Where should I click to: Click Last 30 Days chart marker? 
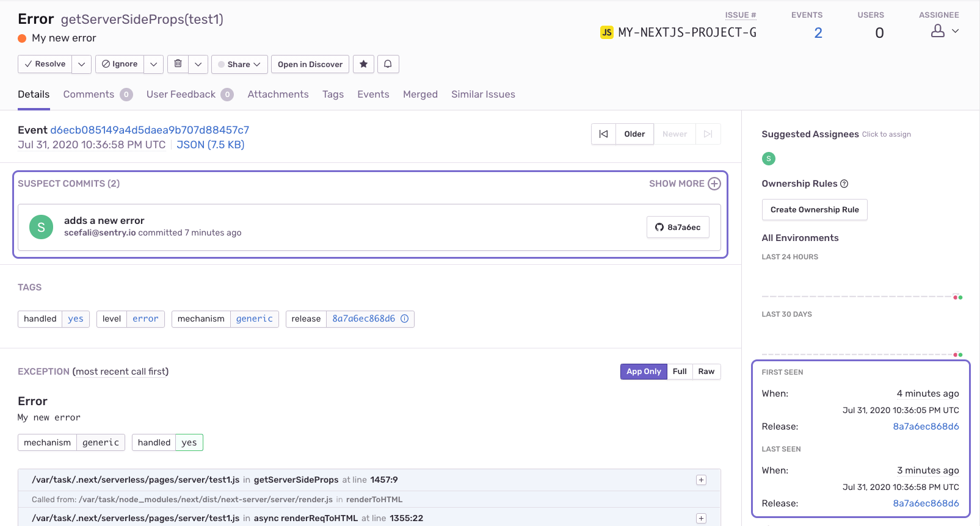957,355
